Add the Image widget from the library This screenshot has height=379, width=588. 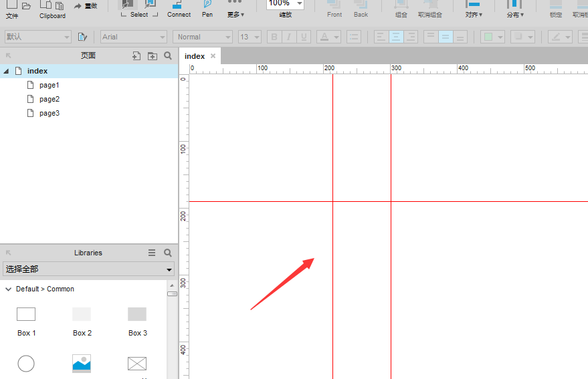(82, 363)
